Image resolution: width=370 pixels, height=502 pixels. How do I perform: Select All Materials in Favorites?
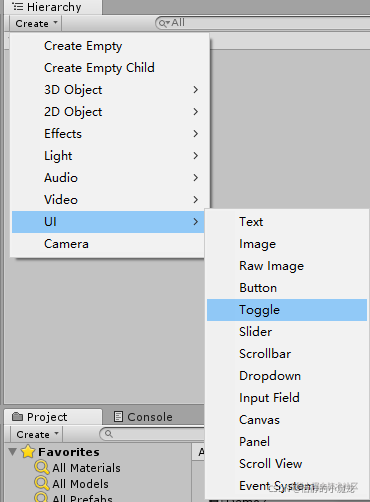click(86, 468)
